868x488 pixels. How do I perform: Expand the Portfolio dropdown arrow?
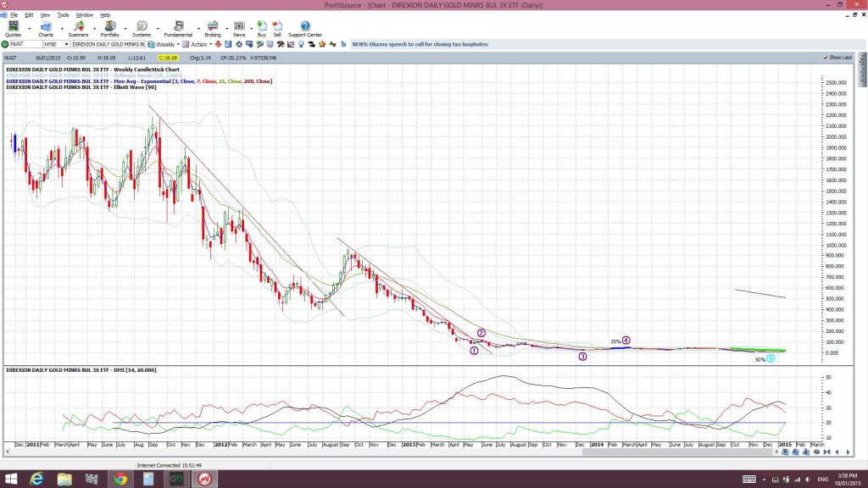click(x=125, y=28)
